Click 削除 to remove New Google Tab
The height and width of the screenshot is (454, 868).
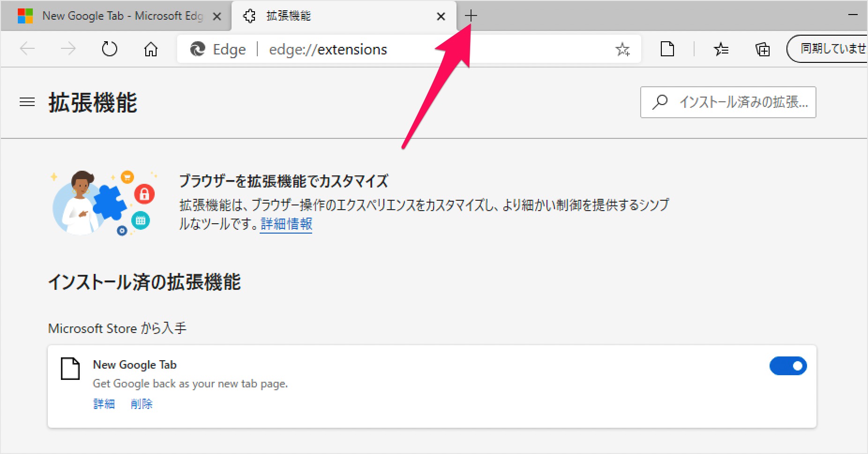click(x=142, y=404)
